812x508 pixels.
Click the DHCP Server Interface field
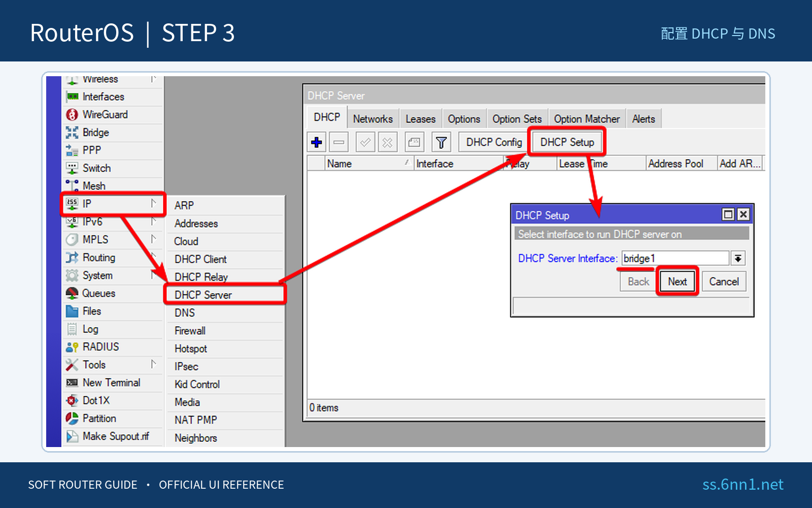pos(675,259)
